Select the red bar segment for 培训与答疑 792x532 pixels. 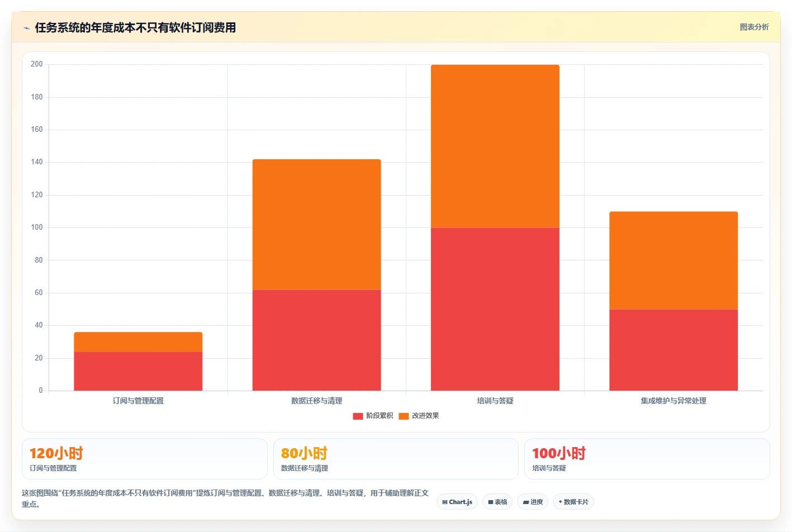coord(495,309)
